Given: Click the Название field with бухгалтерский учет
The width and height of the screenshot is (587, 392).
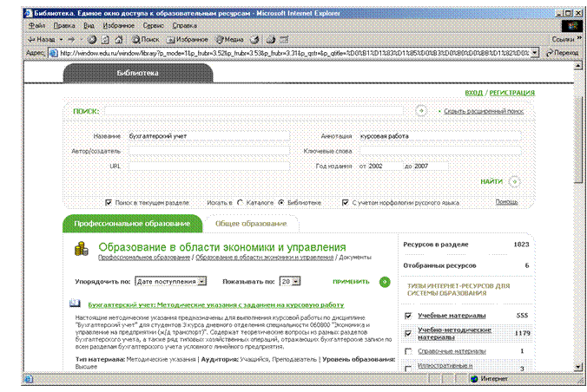Looking at the screenshot, I should coord(209,136).
